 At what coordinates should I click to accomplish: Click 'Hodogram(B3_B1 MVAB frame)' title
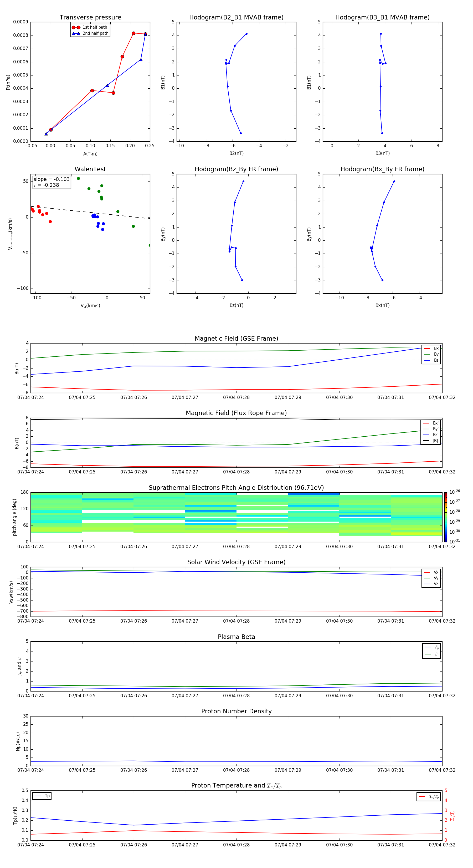pos(382,17)
